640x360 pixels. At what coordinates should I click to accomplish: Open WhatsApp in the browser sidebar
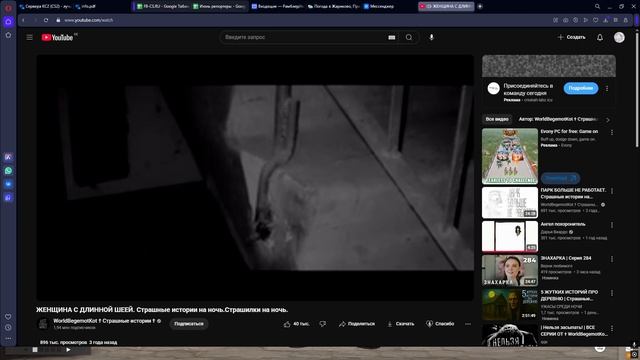(8, 171)
